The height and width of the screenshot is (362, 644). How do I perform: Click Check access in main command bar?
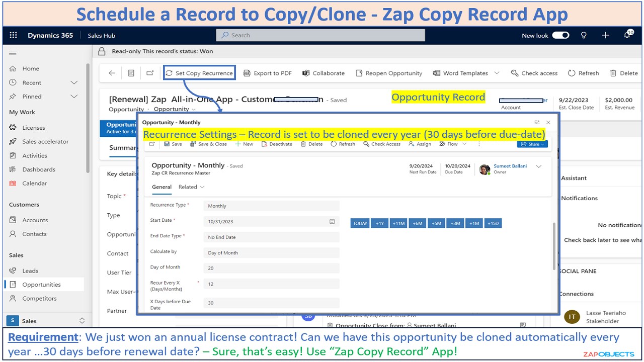tap(534, 73)
